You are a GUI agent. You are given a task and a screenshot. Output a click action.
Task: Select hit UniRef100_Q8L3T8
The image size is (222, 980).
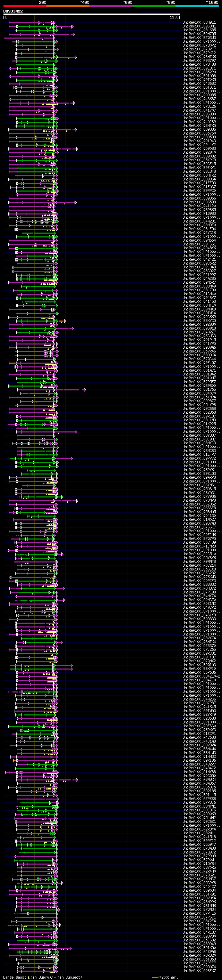coord(199,172)
